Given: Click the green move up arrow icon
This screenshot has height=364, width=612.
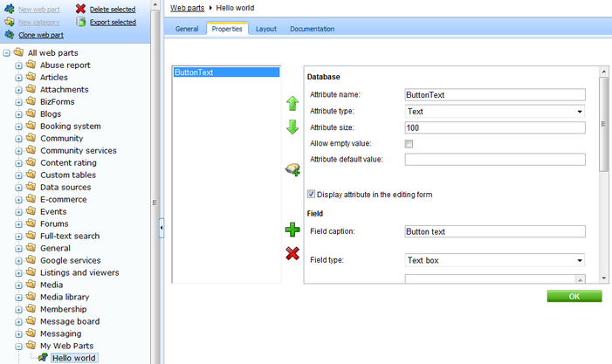Looking at the screenshot, I should (292, 104).
